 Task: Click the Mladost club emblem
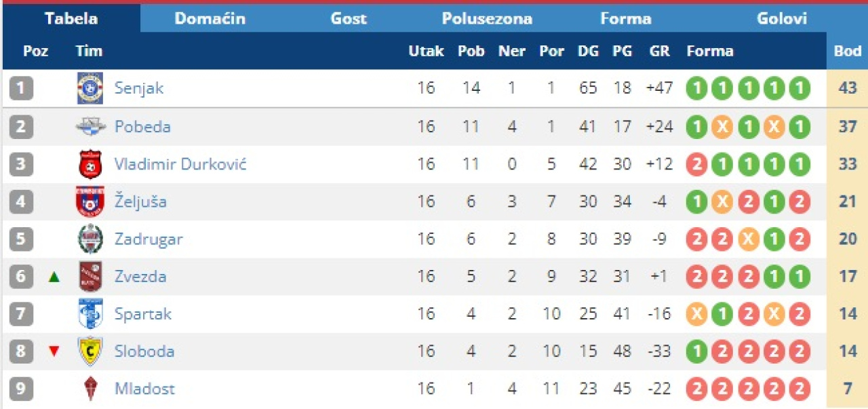coord(90,389)
